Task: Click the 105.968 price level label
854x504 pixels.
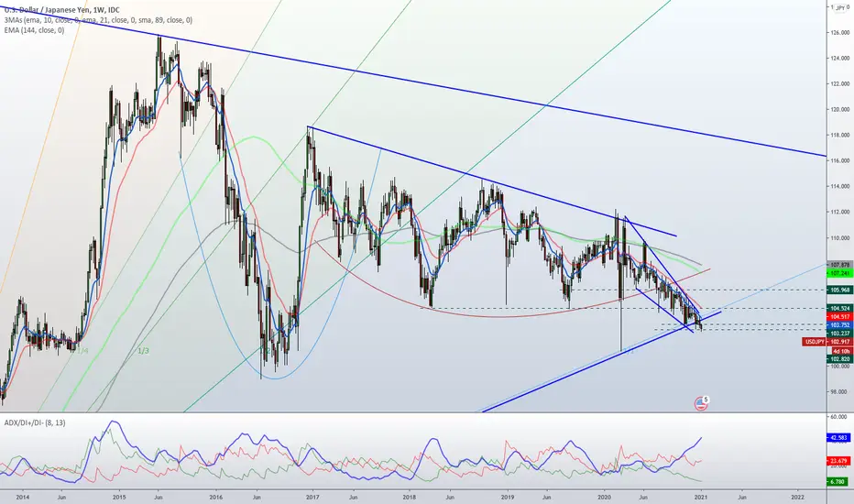Action: point(840,290)
